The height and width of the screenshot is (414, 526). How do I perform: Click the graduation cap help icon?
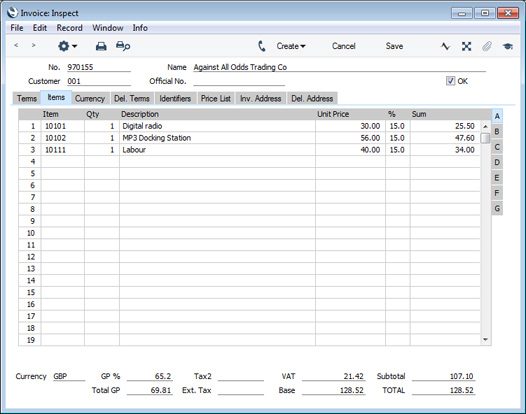(508, 46)
